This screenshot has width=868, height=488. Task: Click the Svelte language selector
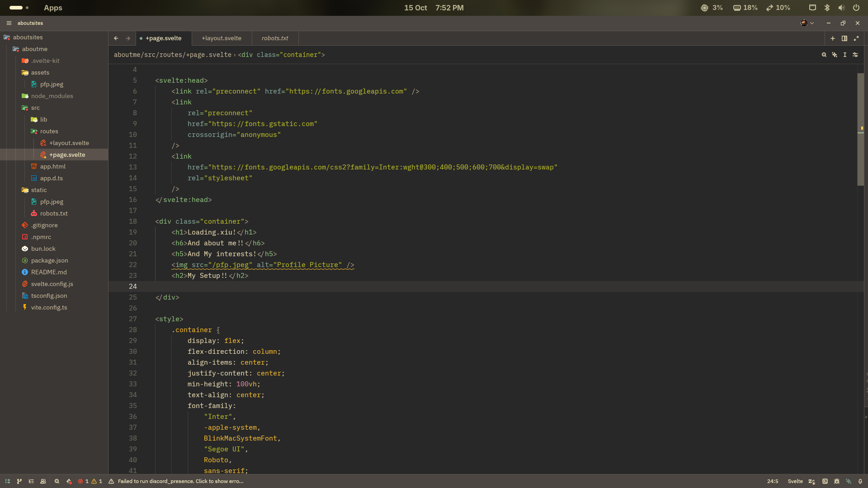796,481
